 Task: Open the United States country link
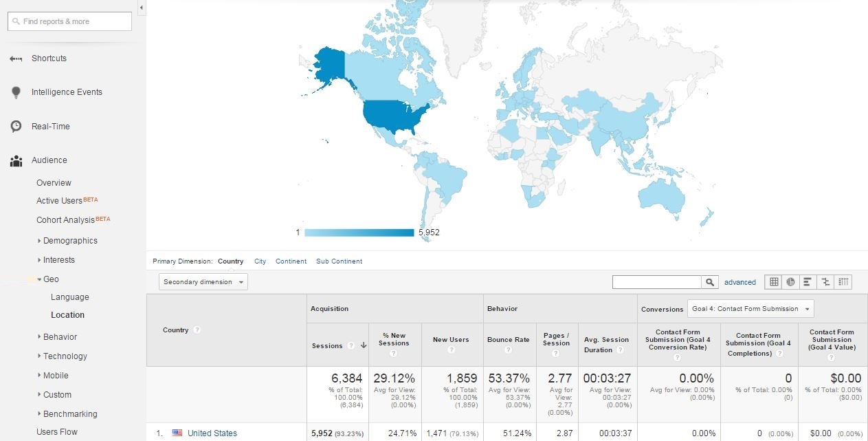[212, 433]
